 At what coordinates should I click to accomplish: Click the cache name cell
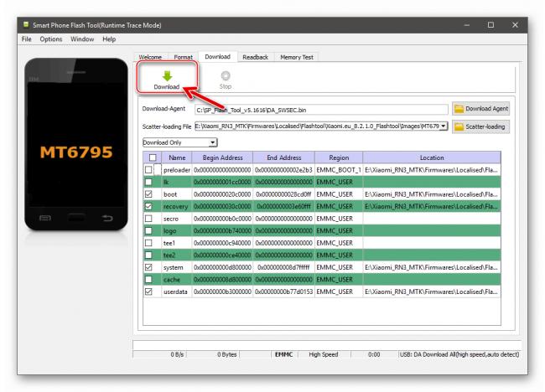(x=177, y=280)
